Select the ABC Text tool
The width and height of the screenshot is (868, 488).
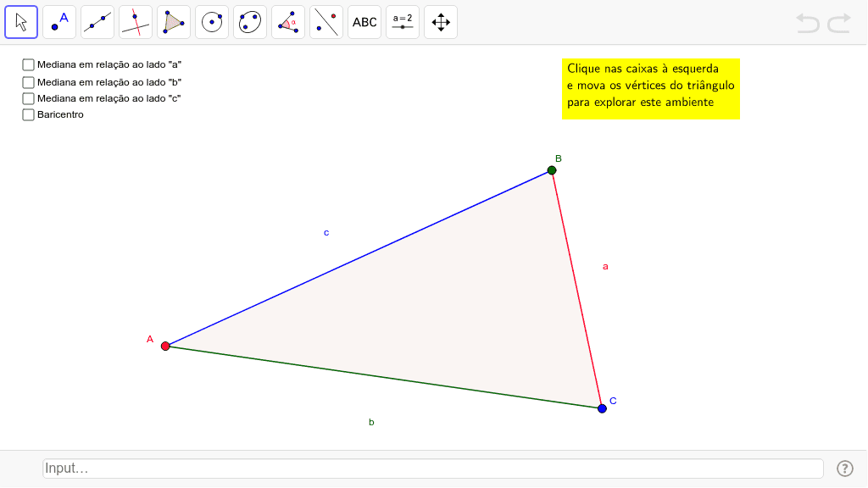tap(364, 22)
